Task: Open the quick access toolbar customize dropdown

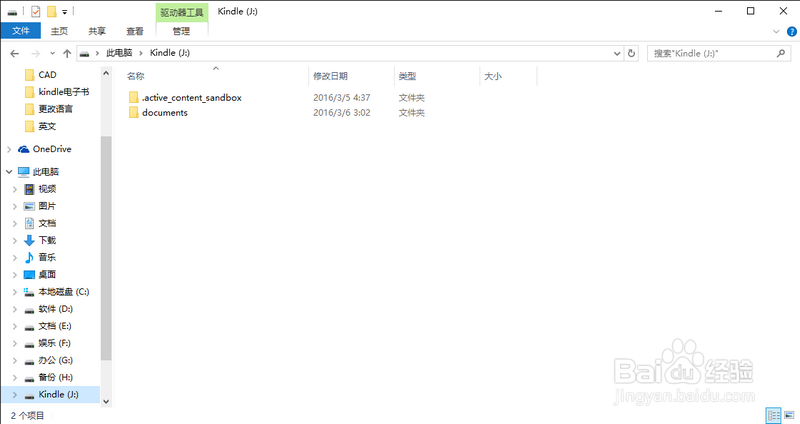Action: point(65,12)
